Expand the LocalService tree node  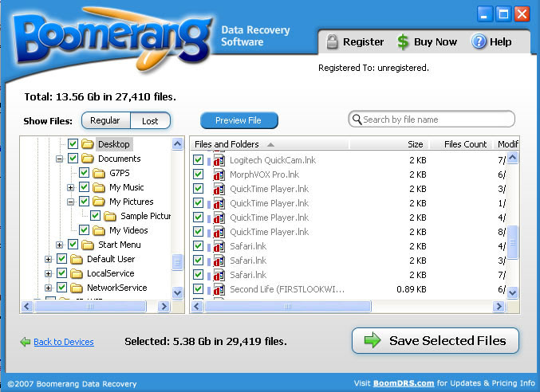pyautogui.click(x=48, y=274)
